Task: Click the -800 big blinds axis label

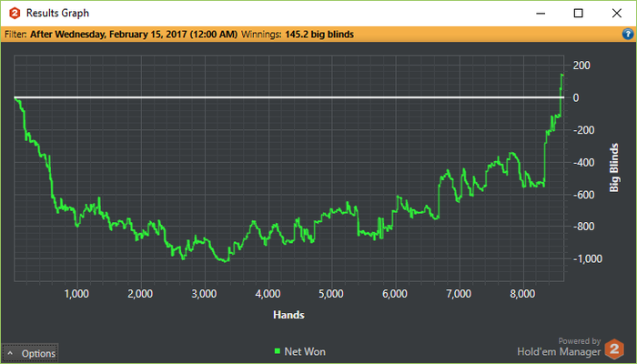Action: (583, 227)
